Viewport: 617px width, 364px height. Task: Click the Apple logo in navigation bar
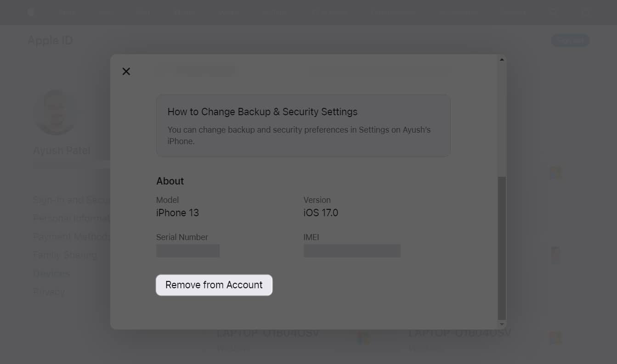click(x=30, y=12)
